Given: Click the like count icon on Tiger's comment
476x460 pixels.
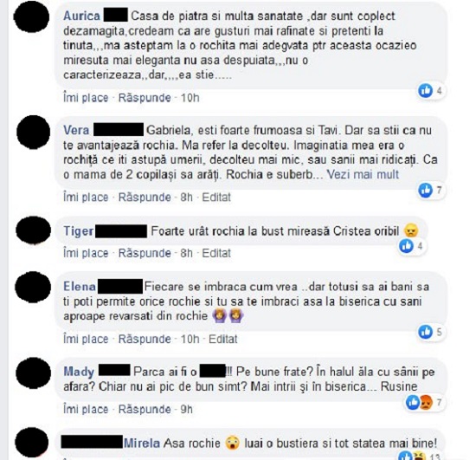Looking at the screenshot, I should [407, 246].
